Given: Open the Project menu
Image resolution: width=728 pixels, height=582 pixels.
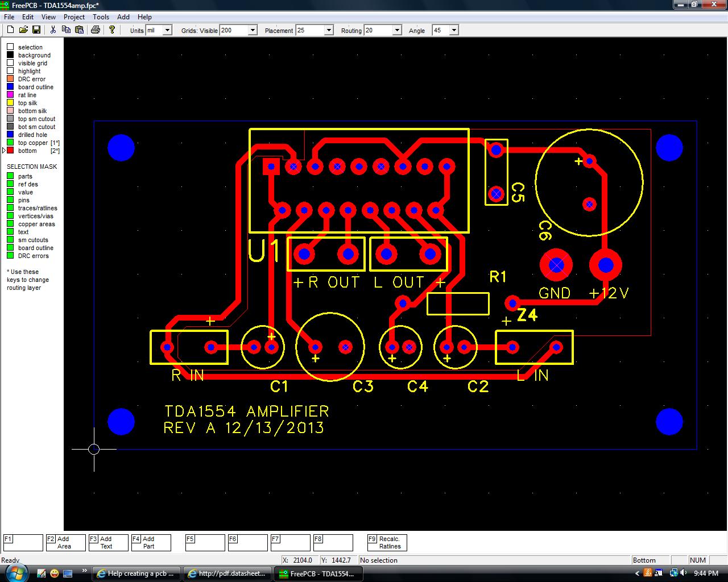Looking at the screenshot, I should tap(75, 17).
